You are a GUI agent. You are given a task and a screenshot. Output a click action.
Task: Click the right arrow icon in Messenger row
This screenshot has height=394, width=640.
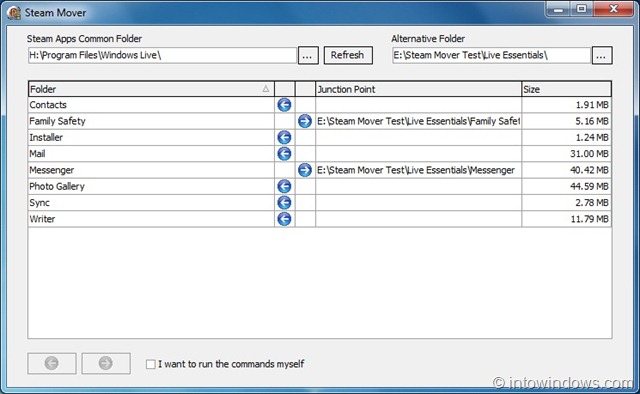[305, 170]
